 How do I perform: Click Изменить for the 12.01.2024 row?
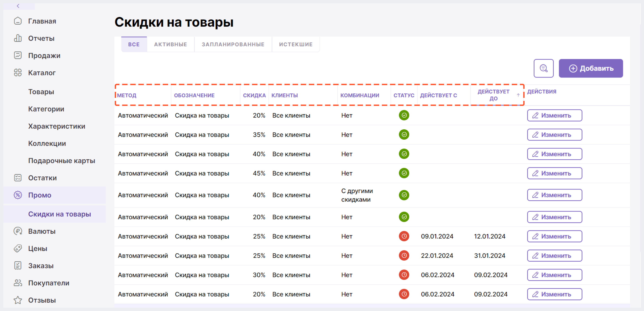[x=555, y=236]
